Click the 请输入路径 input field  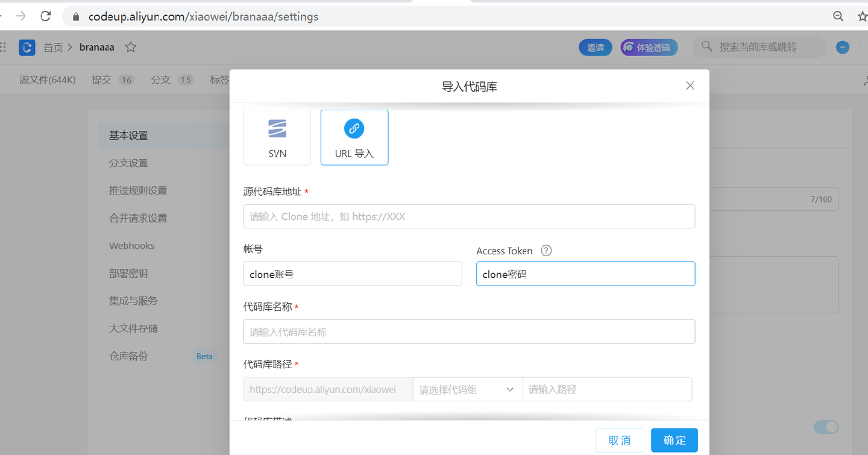[x=607, y=389]
